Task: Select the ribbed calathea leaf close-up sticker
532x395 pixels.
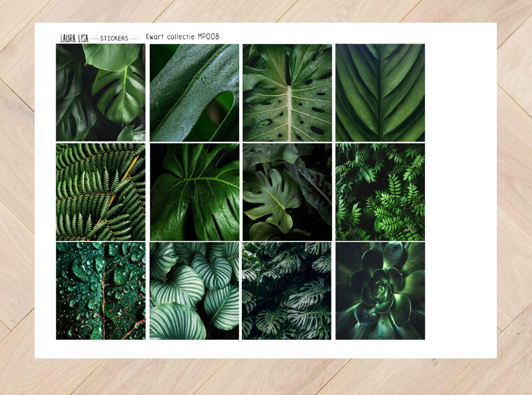Action: tap(380, 93)
